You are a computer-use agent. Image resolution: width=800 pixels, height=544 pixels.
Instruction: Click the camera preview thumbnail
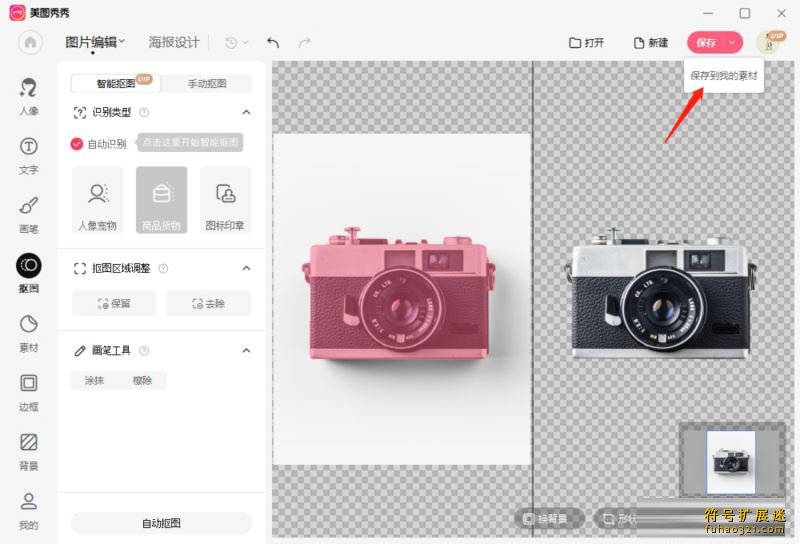(x=727, y=461)
